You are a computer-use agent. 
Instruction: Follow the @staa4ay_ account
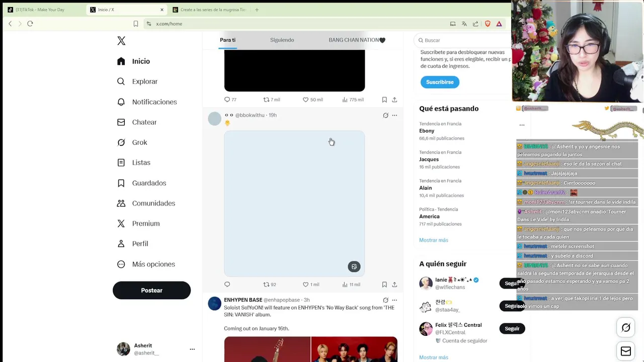pyautogui.click(x=512, y=306)
